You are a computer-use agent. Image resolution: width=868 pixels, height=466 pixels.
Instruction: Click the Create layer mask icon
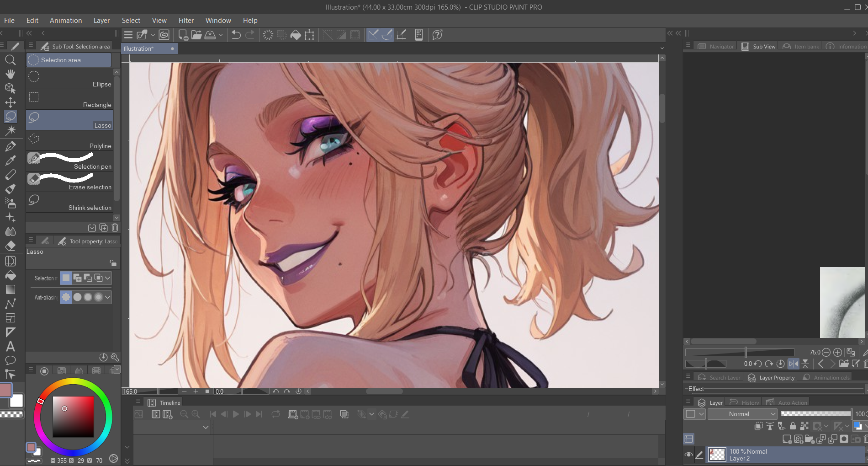click(844, 439)
